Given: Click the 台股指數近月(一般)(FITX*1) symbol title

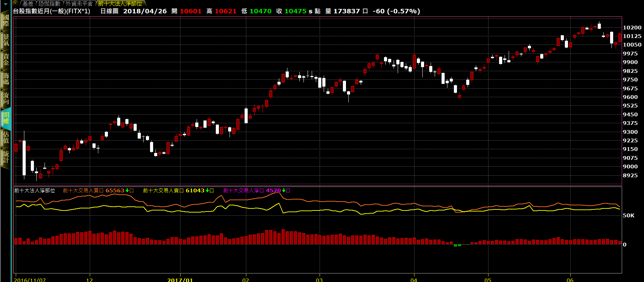Looking at the screenshot, I should (52, 11).
